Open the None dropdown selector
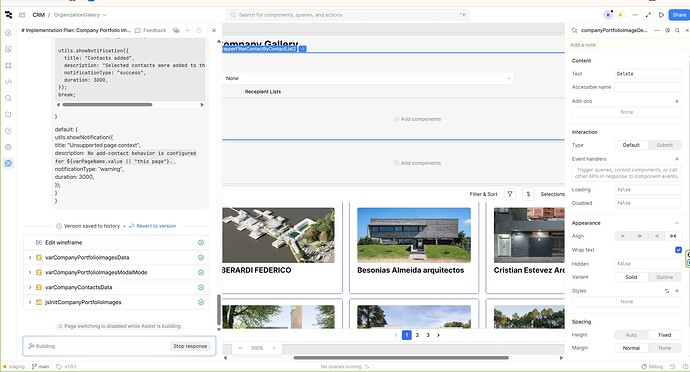Viewport: 690px width, 372px height. 367,78
